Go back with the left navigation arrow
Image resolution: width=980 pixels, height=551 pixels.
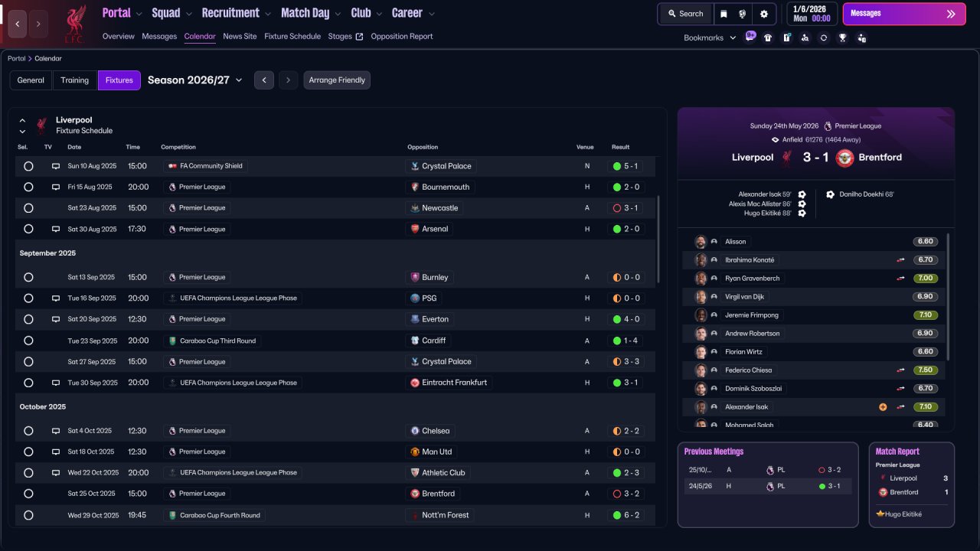[18, 24]
